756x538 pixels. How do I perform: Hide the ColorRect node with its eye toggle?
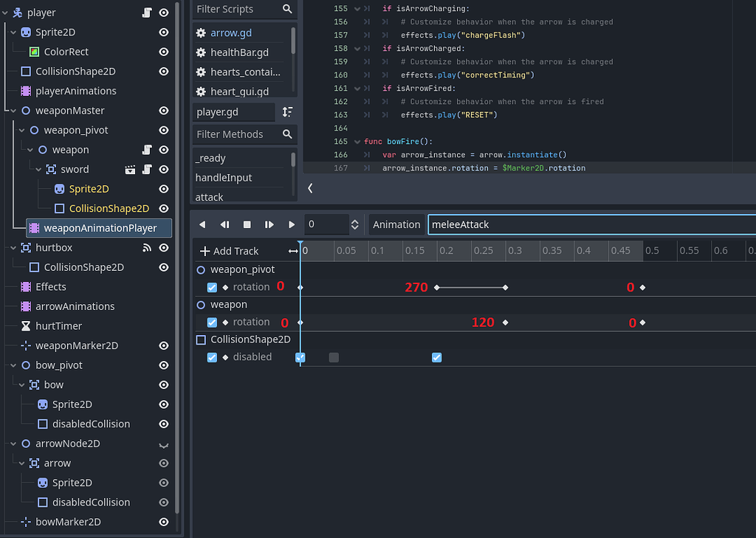pyautogui.click(x=163, y=52)
